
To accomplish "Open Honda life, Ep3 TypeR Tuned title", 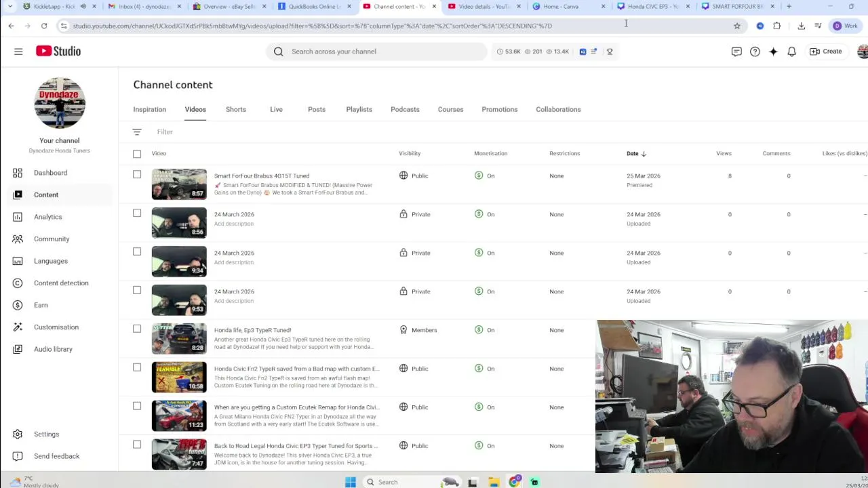I will click(252, 330).
